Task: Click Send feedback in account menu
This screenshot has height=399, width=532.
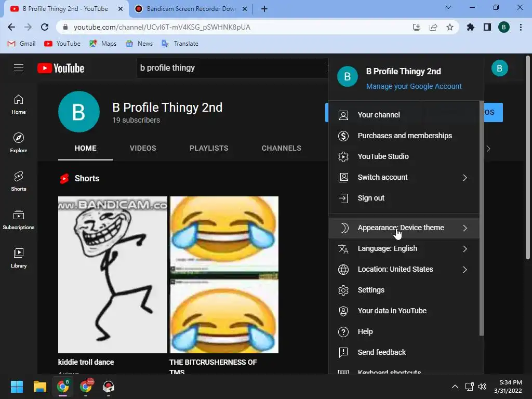Action: pos(404,352)
